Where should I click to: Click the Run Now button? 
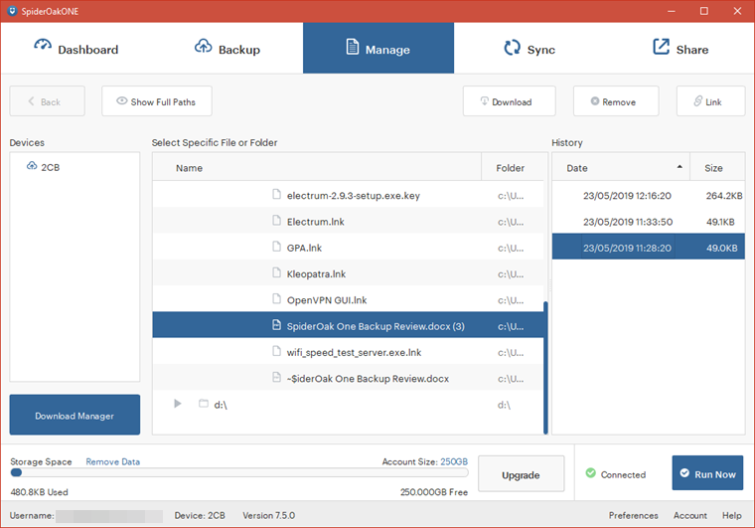point(707,473)
